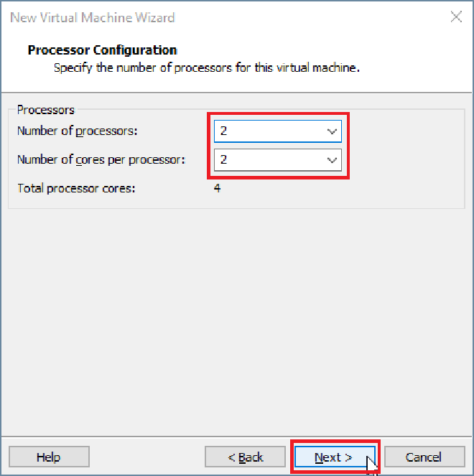Expand the Number of processors dropdown arrow
Viewport: 474px width, 476px height.
tap(332, 131)
